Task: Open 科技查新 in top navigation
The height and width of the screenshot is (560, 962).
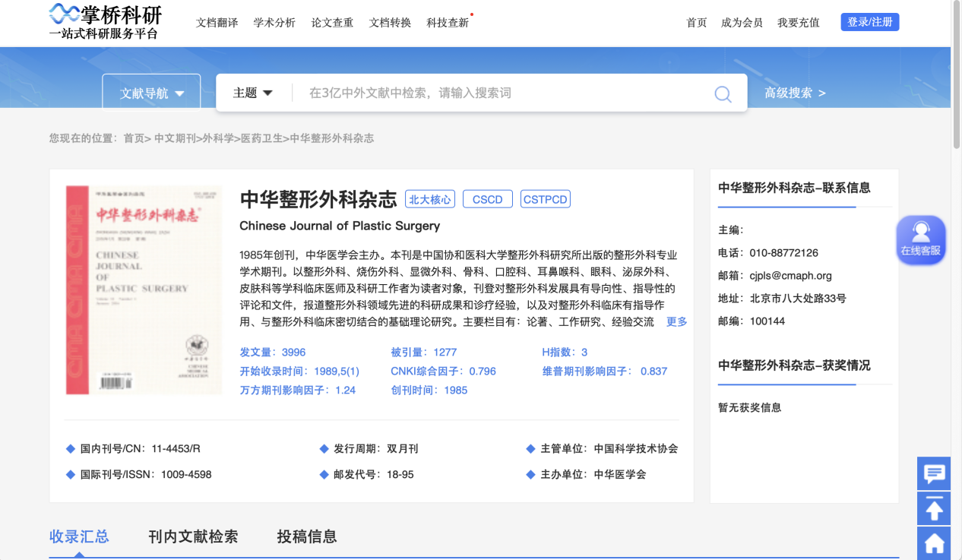Action: [x=448, y=23]
